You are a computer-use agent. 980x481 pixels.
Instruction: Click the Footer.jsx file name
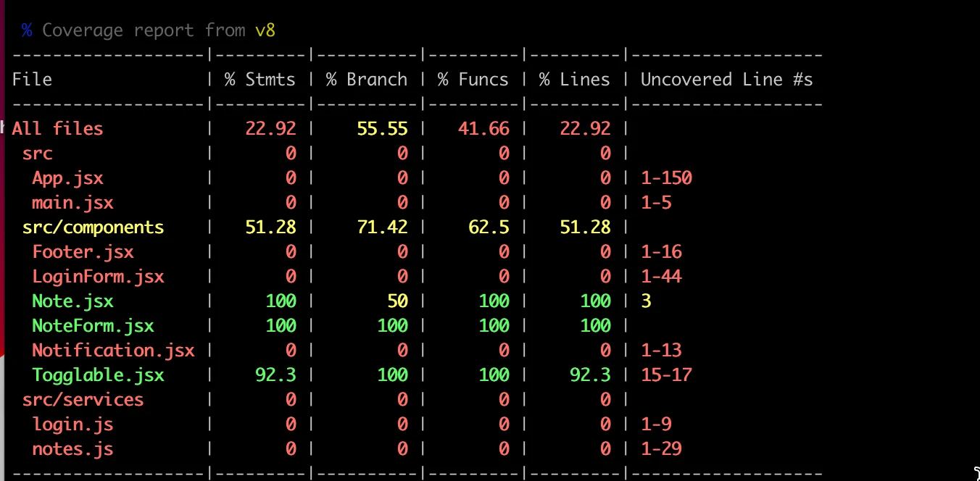83,252
